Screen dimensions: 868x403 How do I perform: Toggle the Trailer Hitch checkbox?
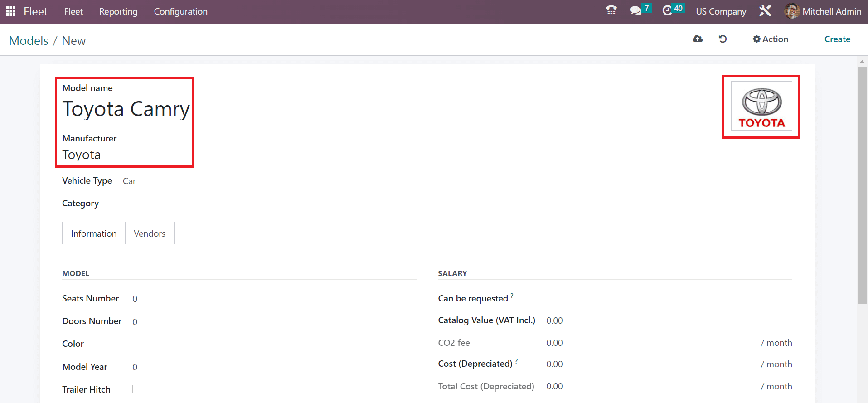click(137, 389)
